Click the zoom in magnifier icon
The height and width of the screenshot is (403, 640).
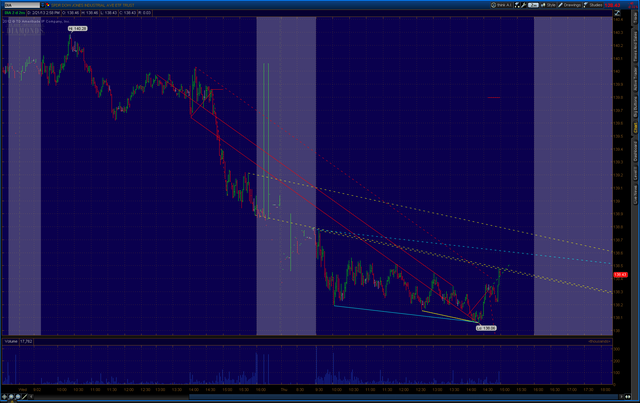[11, 396]
